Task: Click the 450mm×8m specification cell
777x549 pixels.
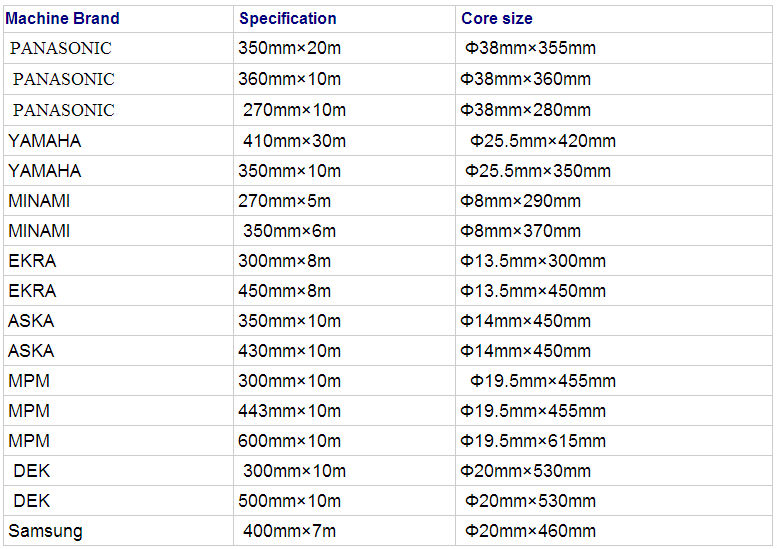Action: click(284, 291)
